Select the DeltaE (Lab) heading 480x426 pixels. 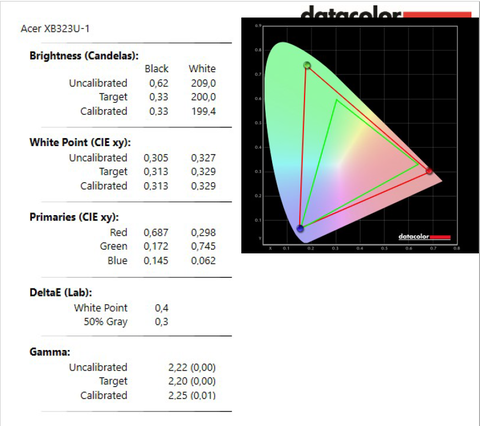click(61, 292)
